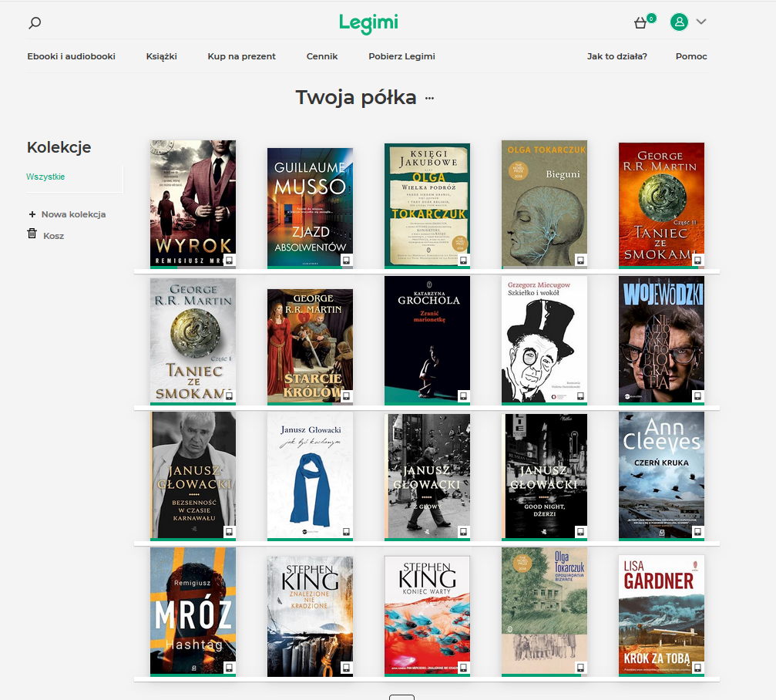Click the progress bar under Opowiadania bizarne
776x700 pixels.
544,675
